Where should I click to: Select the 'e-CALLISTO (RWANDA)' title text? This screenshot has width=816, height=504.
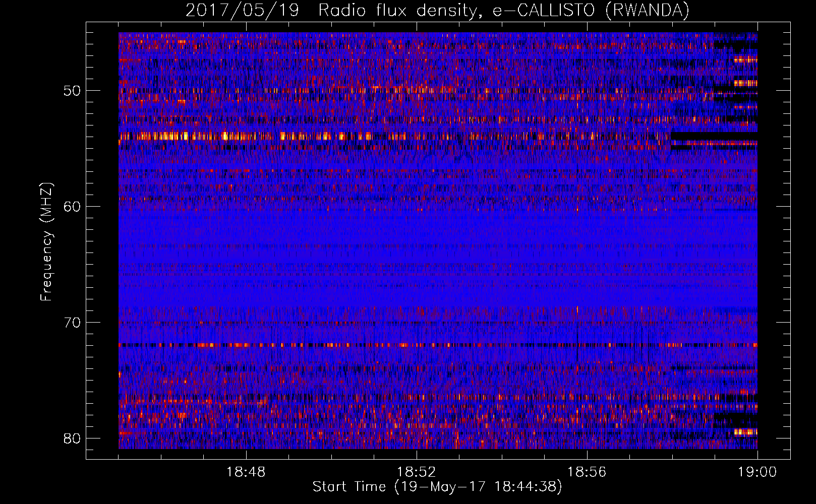(591, 11)
